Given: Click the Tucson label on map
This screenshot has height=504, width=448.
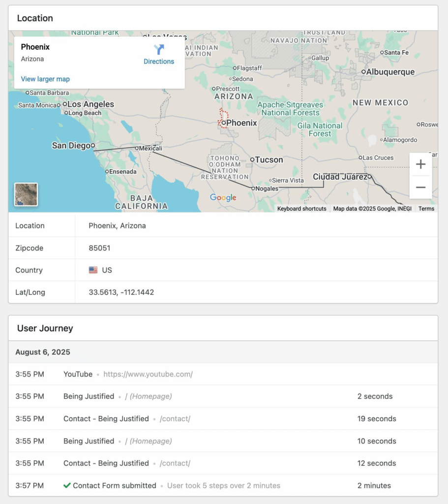Looking at the screenshot, I should tap(269, 160).
